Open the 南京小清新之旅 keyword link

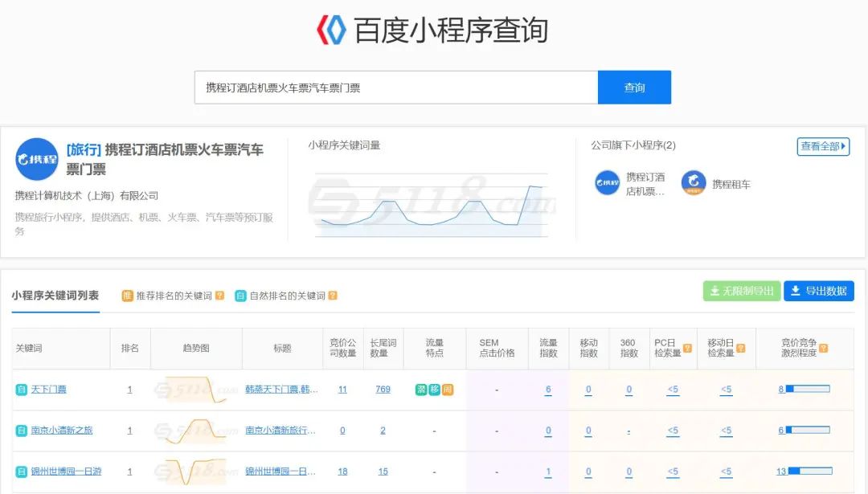tap(62, 431)
